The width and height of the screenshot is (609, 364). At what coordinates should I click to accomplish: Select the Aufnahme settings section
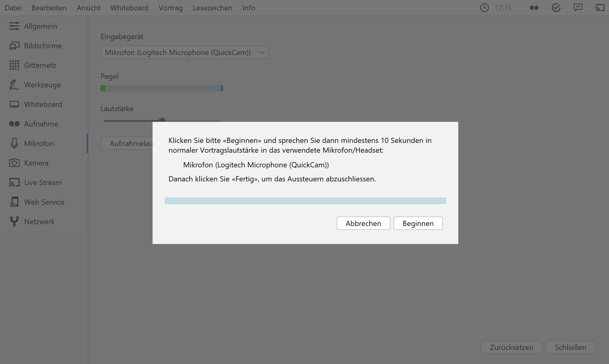(41, 124)
